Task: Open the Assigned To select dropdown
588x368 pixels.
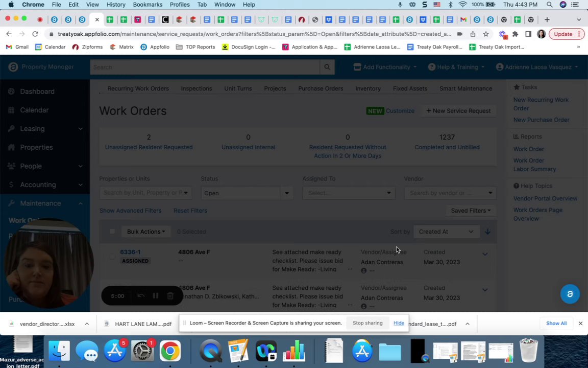Action: click(349, 193)
